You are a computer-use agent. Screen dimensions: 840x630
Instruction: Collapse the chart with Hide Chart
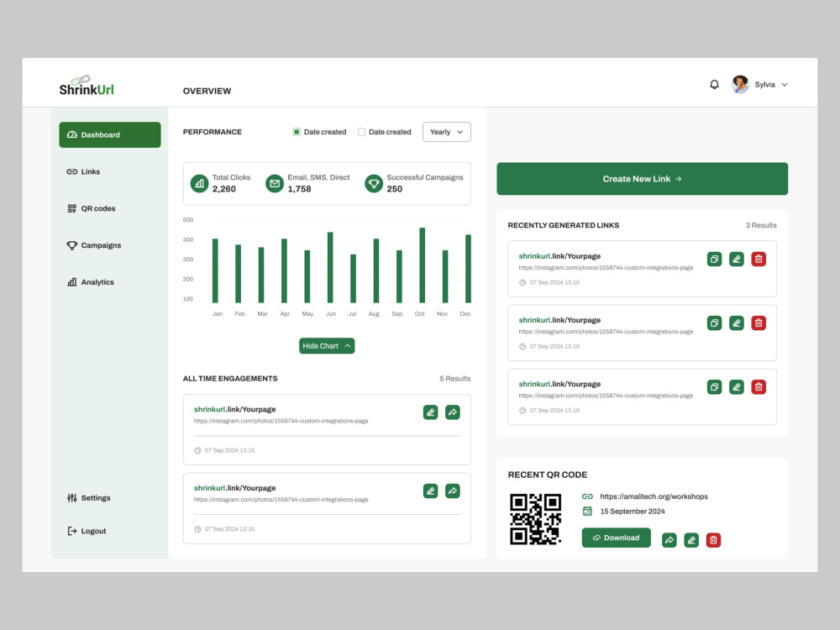326,345
